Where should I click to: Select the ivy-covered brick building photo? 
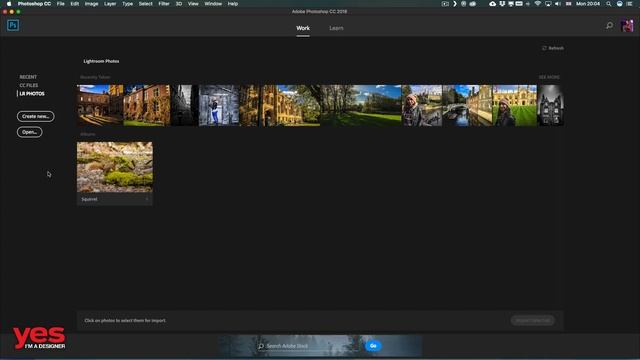(x=147, y=105)
